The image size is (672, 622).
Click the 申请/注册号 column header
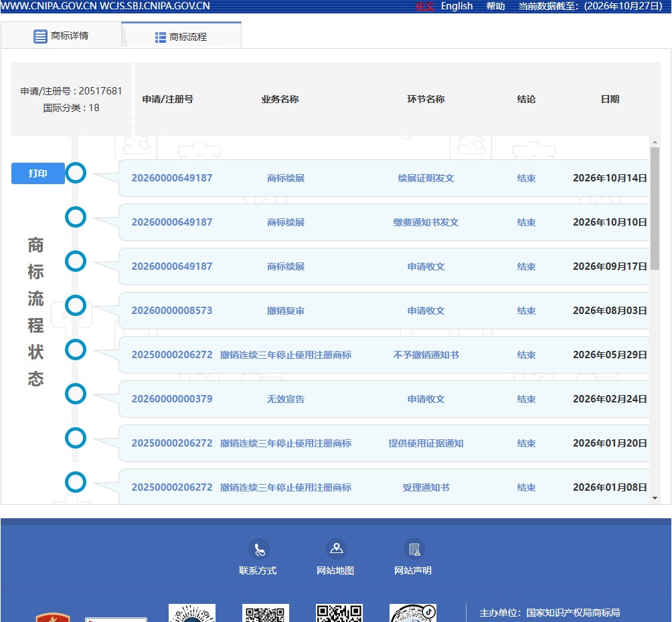coord(168,99)
